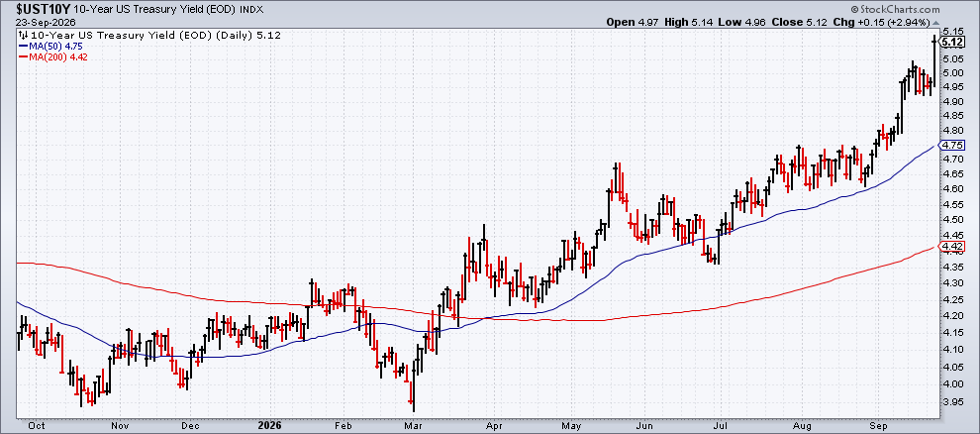Click the blue 4.75 MA(50) axis tag
Screen dimensions: 980x434
(x=952, y=145)
